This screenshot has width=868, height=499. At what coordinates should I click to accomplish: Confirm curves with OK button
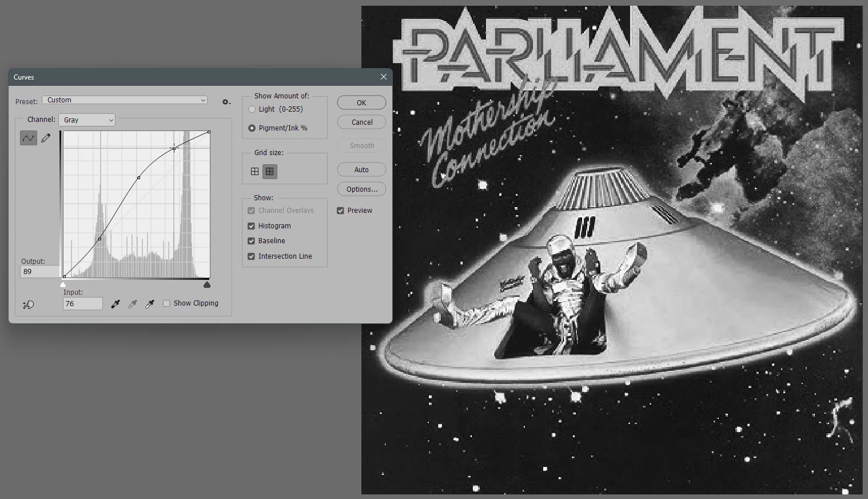click(361, 102)
